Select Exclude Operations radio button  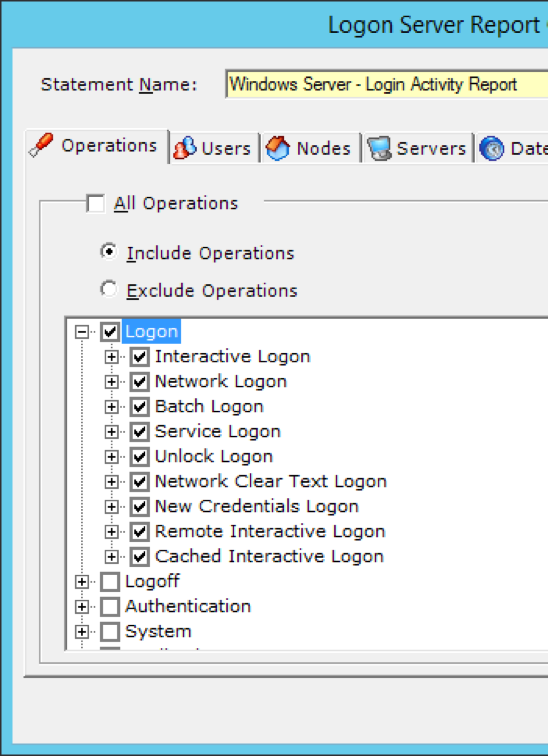(x=109, y=289)
